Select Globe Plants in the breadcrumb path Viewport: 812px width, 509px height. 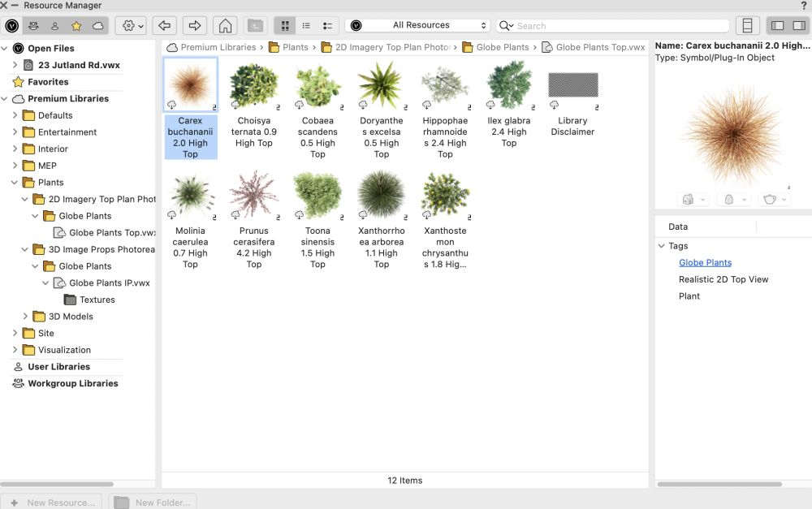click(502, 47)
